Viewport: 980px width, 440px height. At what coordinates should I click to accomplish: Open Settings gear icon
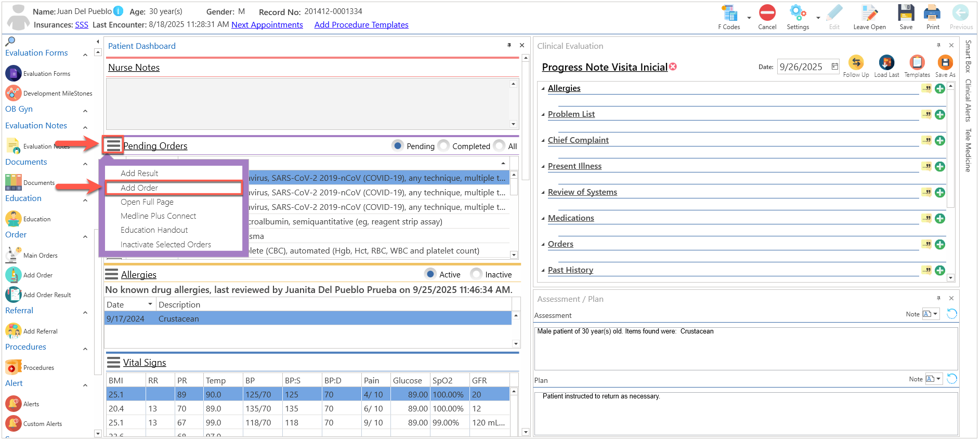798,12
